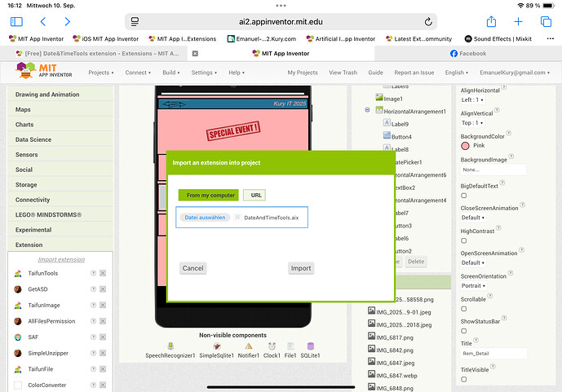Open the more bookmarks ellipsis
This screenshot has height=392, width=562.
pos(550,38)
